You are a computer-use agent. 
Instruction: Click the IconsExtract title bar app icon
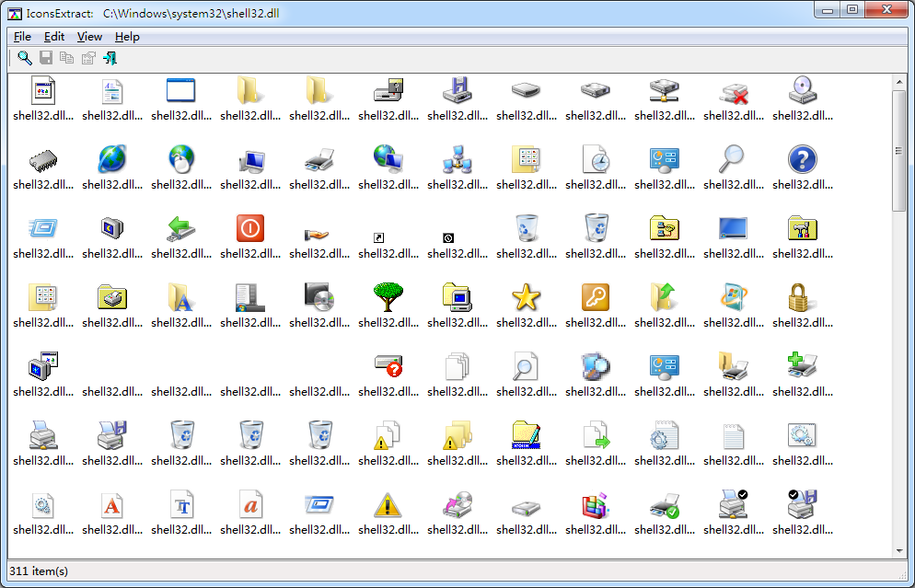[15, 14]
